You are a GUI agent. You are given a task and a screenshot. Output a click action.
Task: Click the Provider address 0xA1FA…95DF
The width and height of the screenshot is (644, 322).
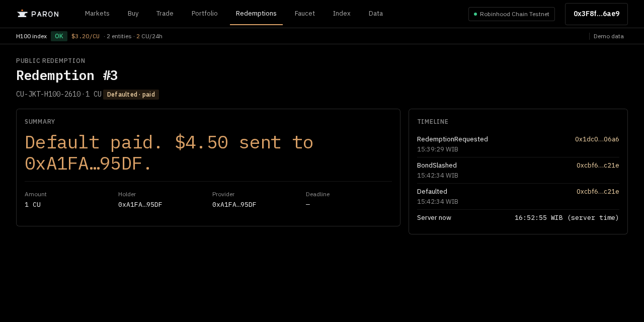[x=234, y=205]
